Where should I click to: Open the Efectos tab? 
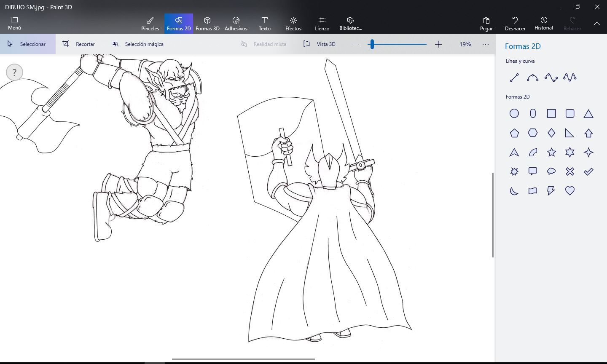[x=293, y=24]
